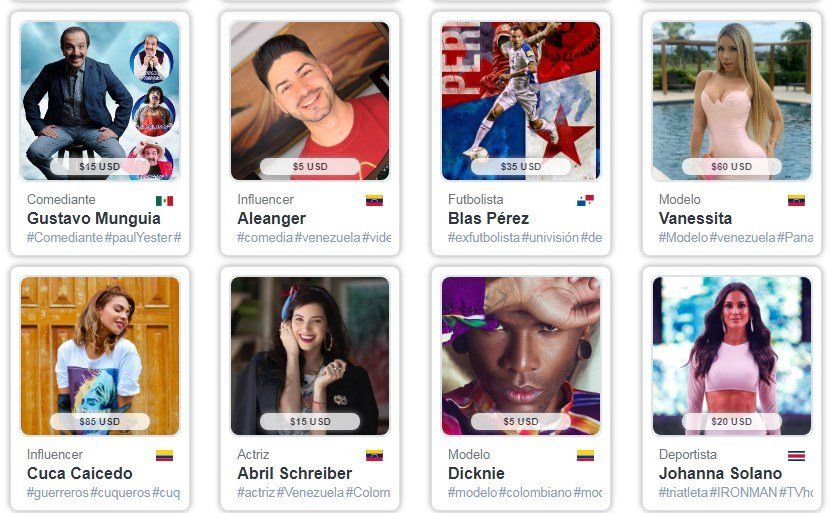Click the Panama flag icon on Blas Pérez's card
The height and width of the screenshot is (513, 830).
tap(585, 201)
